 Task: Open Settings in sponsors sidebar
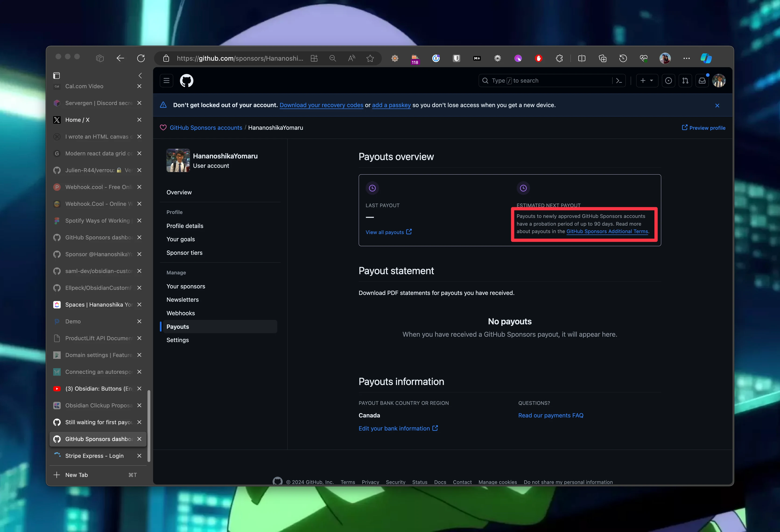[x=178, y=340]
